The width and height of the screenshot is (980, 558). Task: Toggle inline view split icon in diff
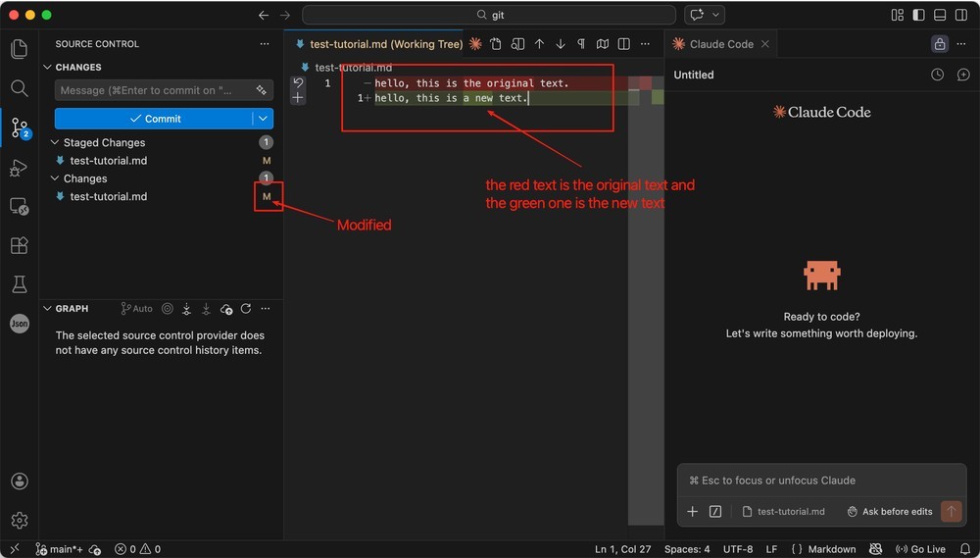[623, 44]
